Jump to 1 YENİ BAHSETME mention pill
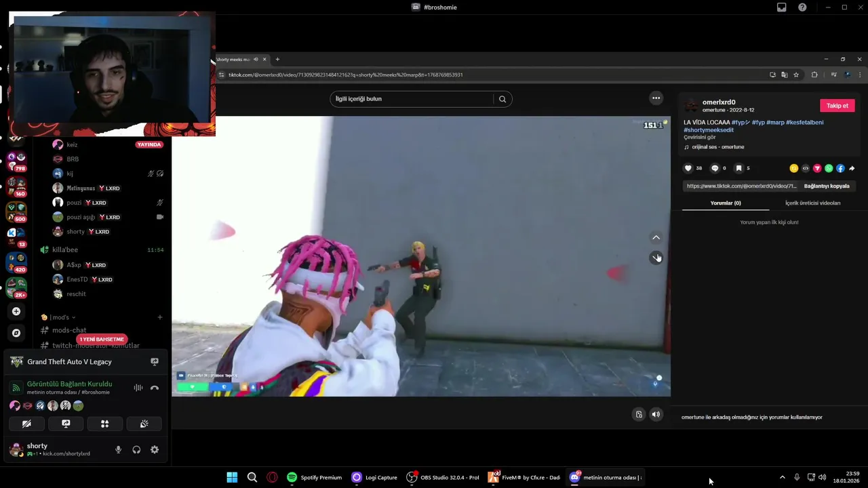This screenshot has height=488, width=868. [x=102, y=339]
